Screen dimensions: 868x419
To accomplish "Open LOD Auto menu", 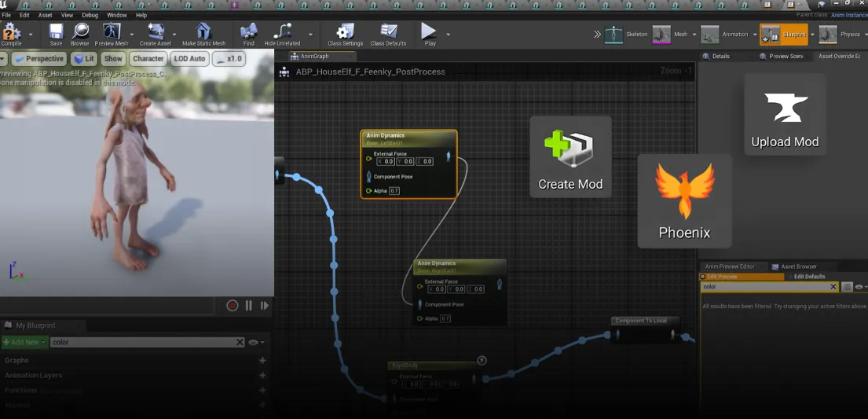I will (x=189, y=59).
